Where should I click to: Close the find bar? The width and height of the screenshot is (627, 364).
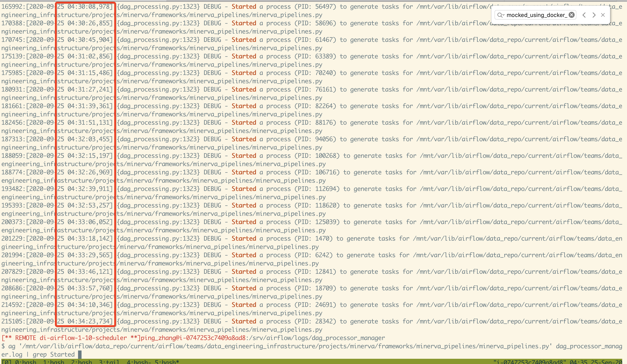pyautogui.click(x=603, y=15)
